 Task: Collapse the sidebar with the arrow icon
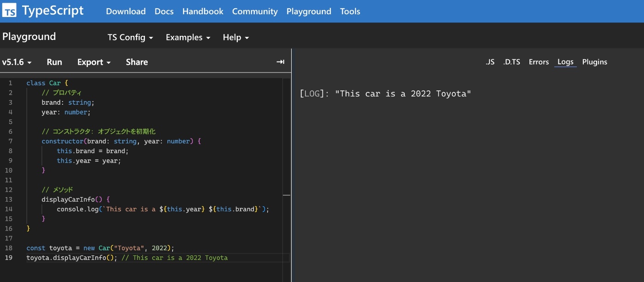pos(280,62)
